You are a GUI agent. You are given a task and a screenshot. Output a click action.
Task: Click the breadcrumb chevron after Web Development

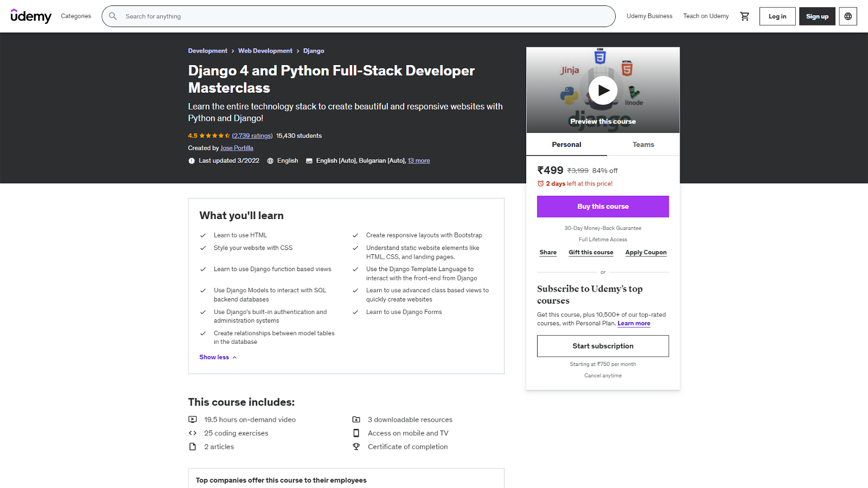click(298, 51)
